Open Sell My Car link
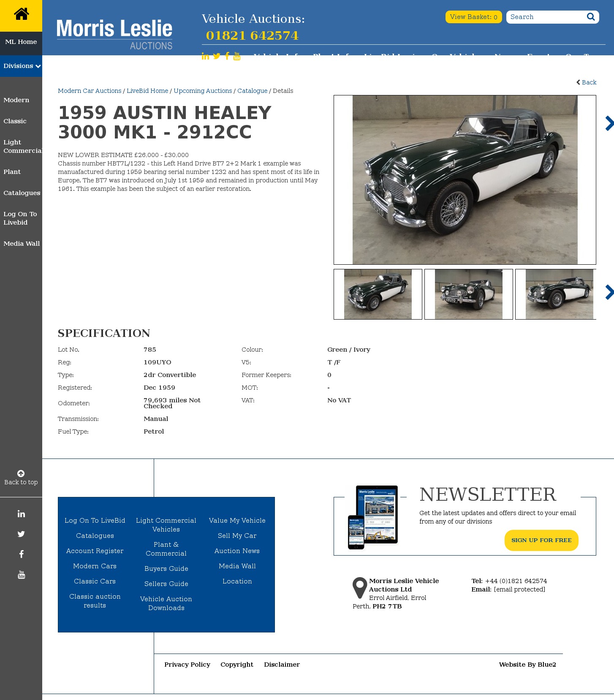Screen dimensions: 614x700 click(237, 536)
